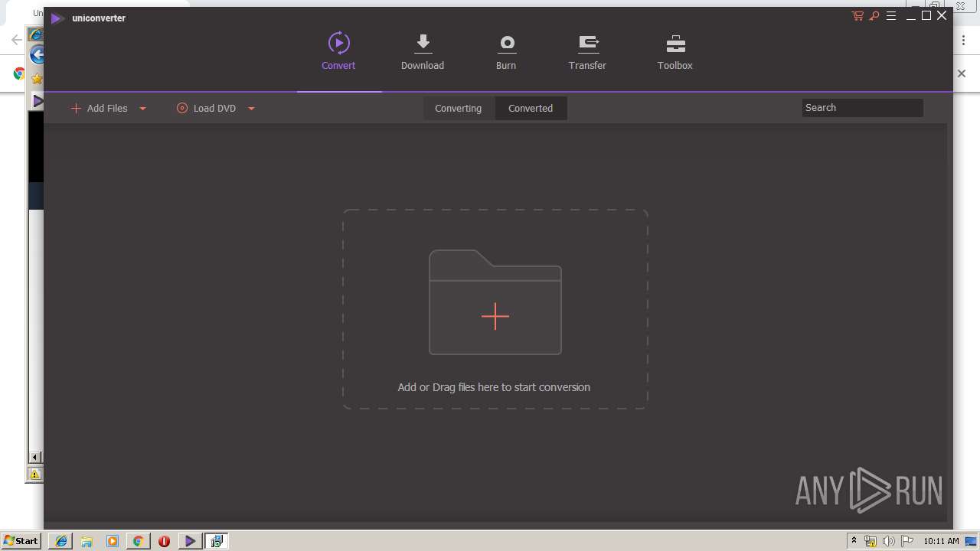
Task: Expand the Add Files dropdown arrow
Action: [x=142, y=109]
